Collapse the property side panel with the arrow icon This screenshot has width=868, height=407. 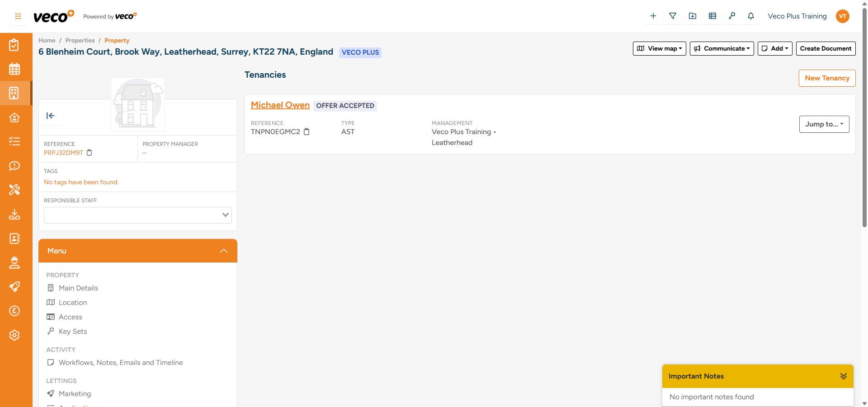(x=51, y=116)
